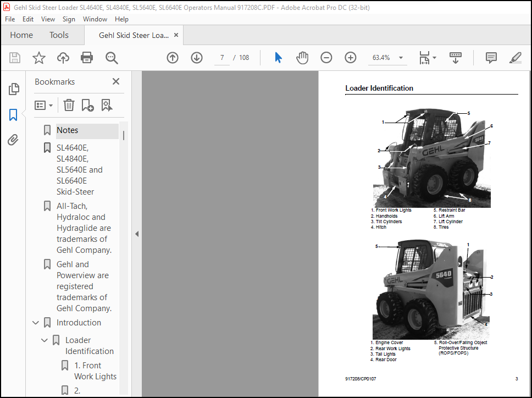The image size is (532, 398).
Task: Open the Window menu
Action: 95,19
